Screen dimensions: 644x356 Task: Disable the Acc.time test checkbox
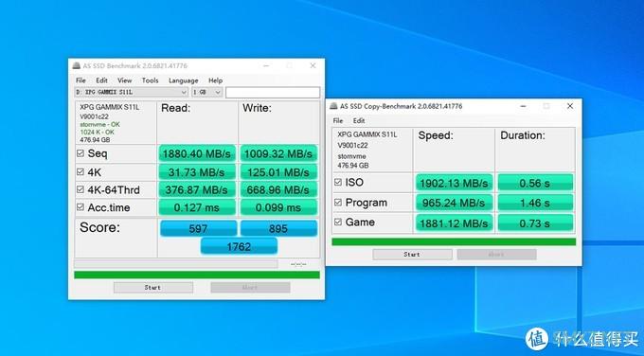tap(80, 207)
